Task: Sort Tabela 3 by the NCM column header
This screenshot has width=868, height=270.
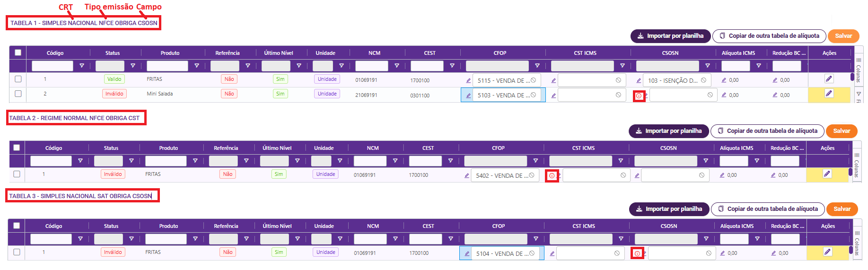Action: (373, 226)
